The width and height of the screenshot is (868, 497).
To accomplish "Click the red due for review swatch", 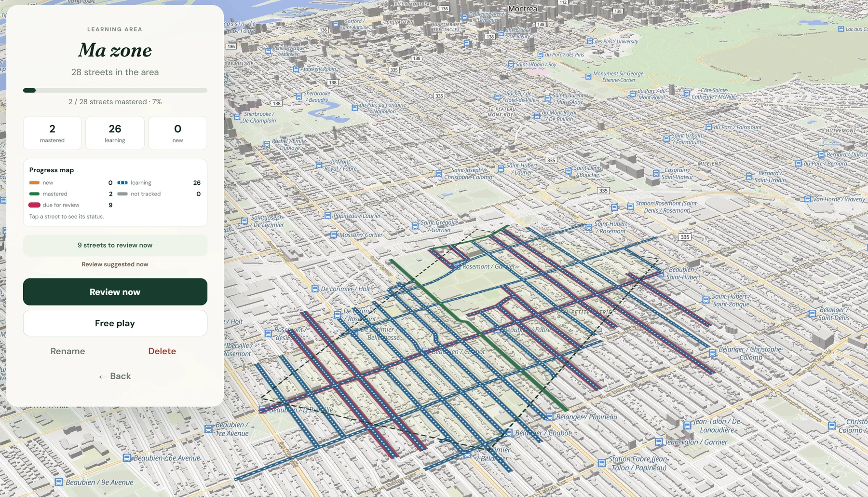I will tap(34, 205).
